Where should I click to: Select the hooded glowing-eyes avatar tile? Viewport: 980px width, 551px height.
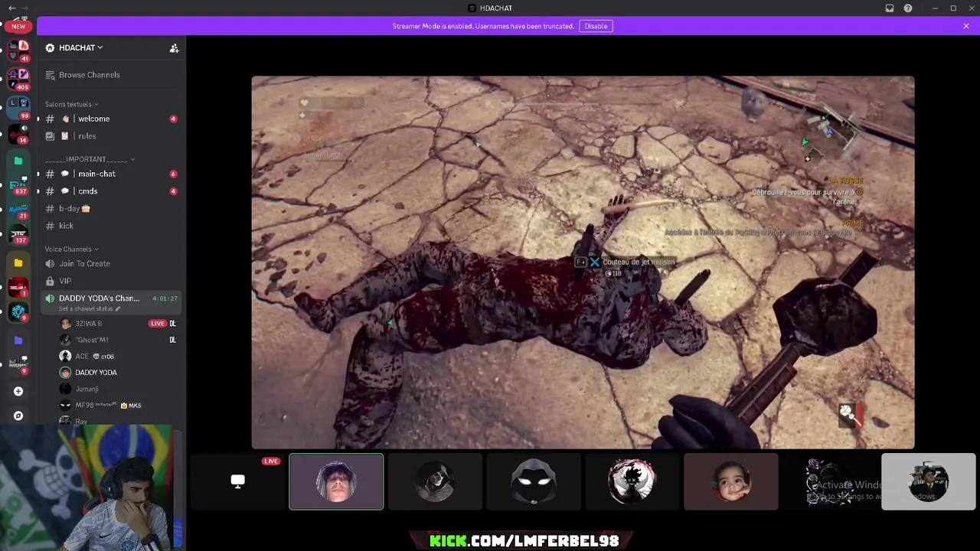point(534,481)
